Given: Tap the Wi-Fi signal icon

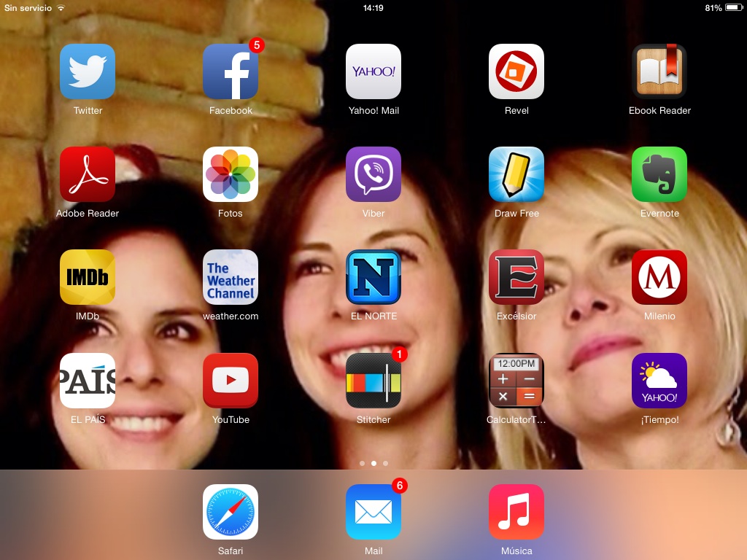Looking at the screenshot, I should coord(61,7).
